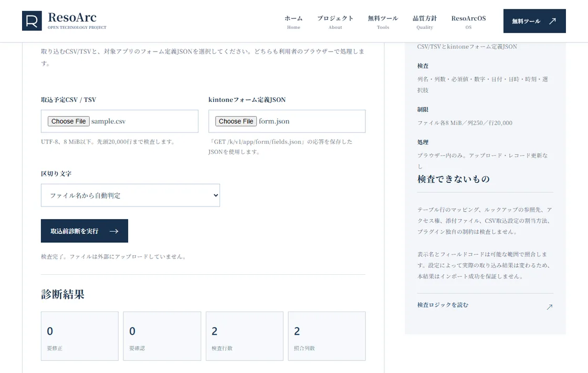The height and width of the screenshot is (373, 588).
Task: Click the 取込予定CSV / TSV label
Action: 69,100
